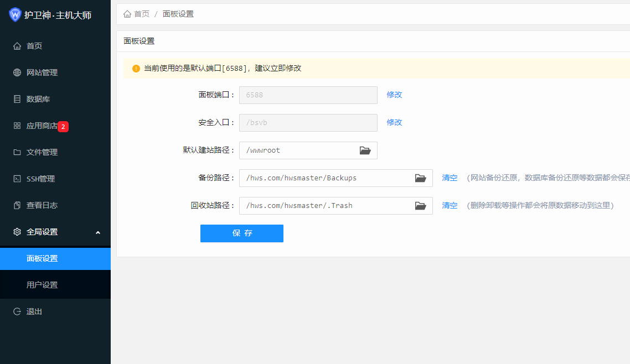Screen dimensions: 630x364
Task: Click the 退出 logout icon
Action: click(17, 311)
